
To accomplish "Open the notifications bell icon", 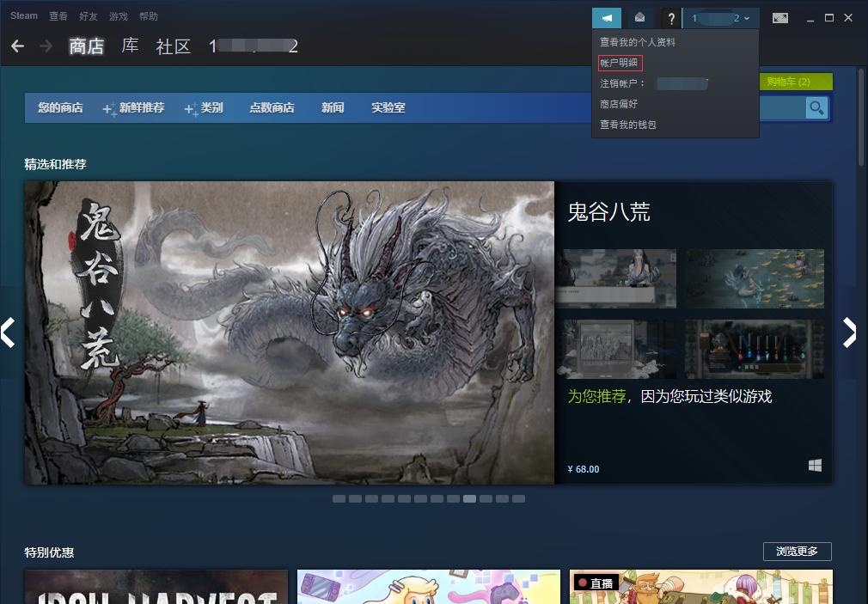I will click(639, 17).
